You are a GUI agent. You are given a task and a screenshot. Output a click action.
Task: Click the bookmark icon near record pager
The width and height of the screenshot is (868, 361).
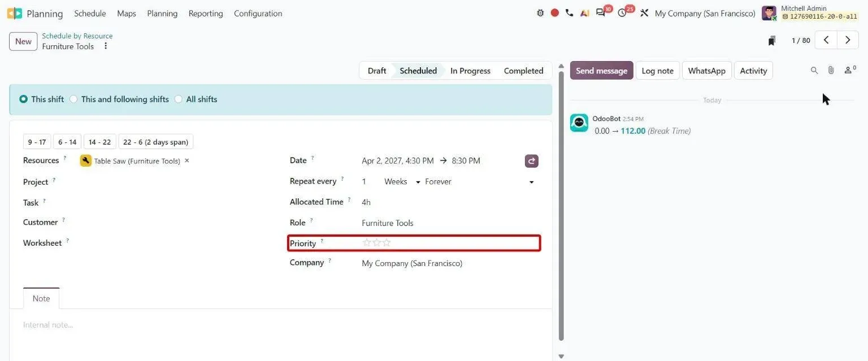pos(772,41)
